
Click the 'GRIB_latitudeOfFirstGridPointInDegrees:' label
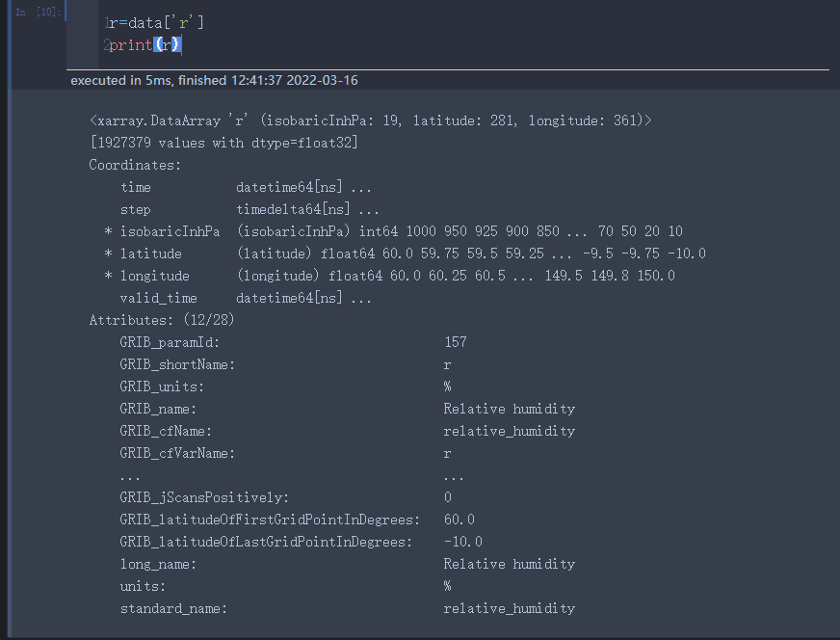point(270,520)
